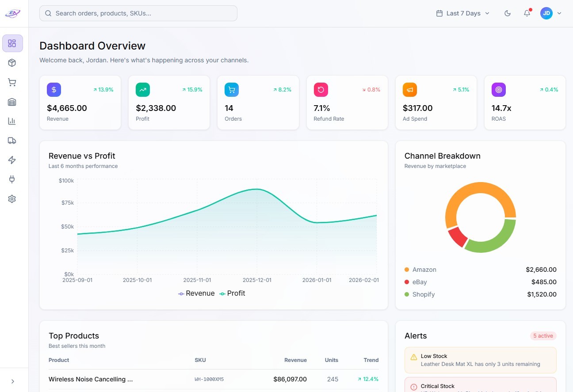
Task: Select the Dashboard grid icon
Action: pos(12,43)
